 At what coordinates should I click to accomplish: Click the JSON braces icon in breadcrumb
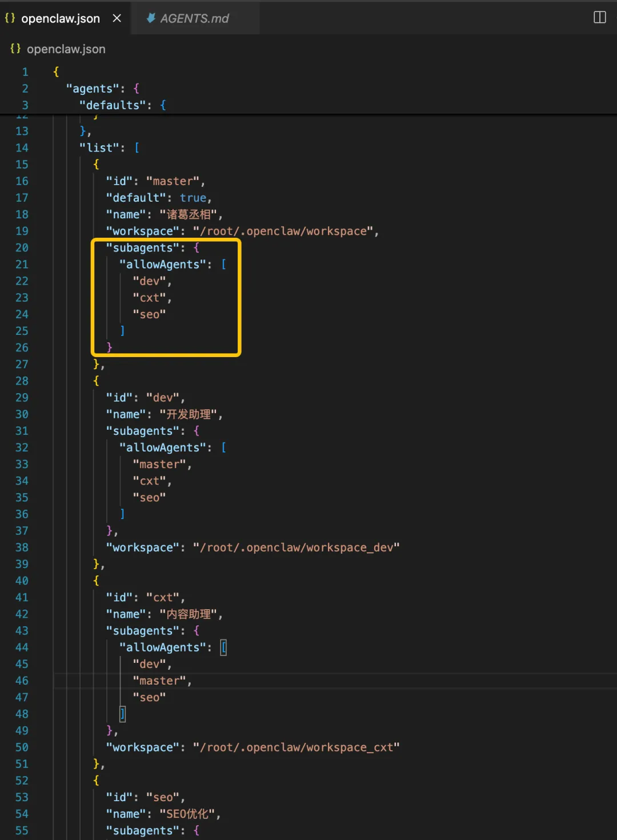pos(15,49)
